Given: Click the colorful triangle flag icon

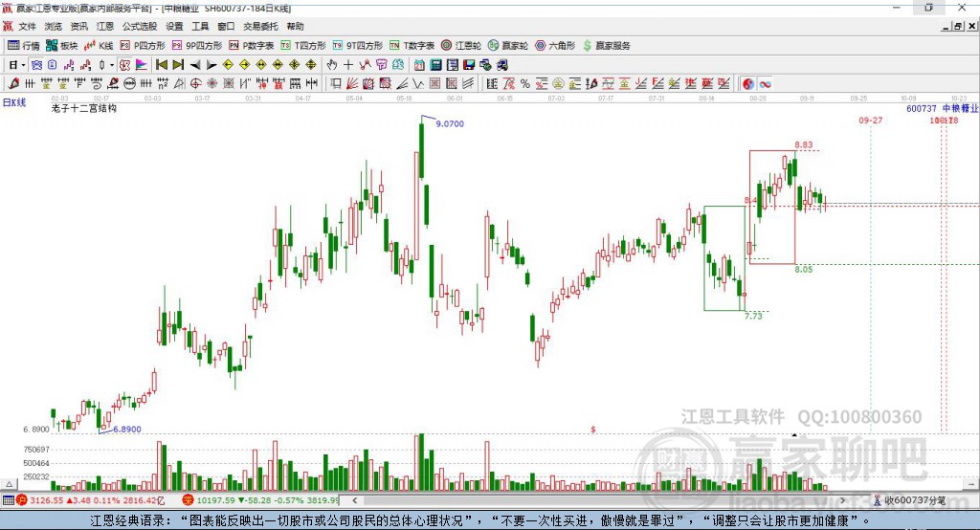Looking at the screenshot, I should tap(142, 64).
